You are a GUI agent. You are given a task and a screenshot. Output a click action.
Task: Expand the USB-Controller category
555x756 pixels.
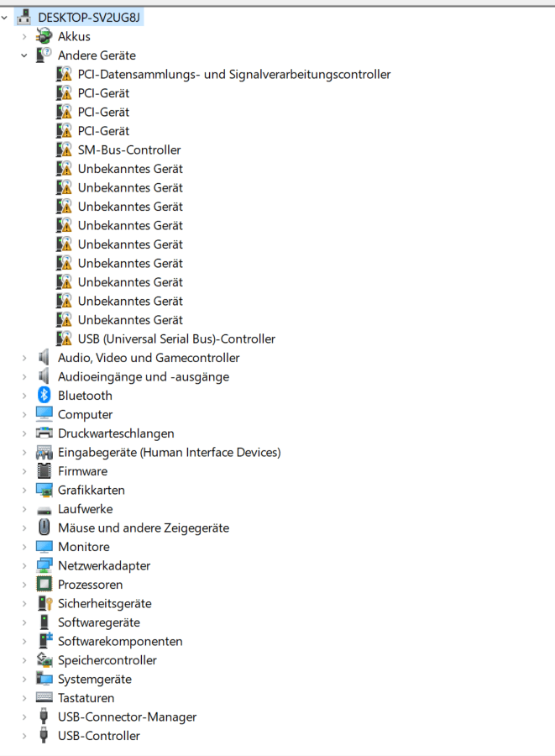point(24,736)
